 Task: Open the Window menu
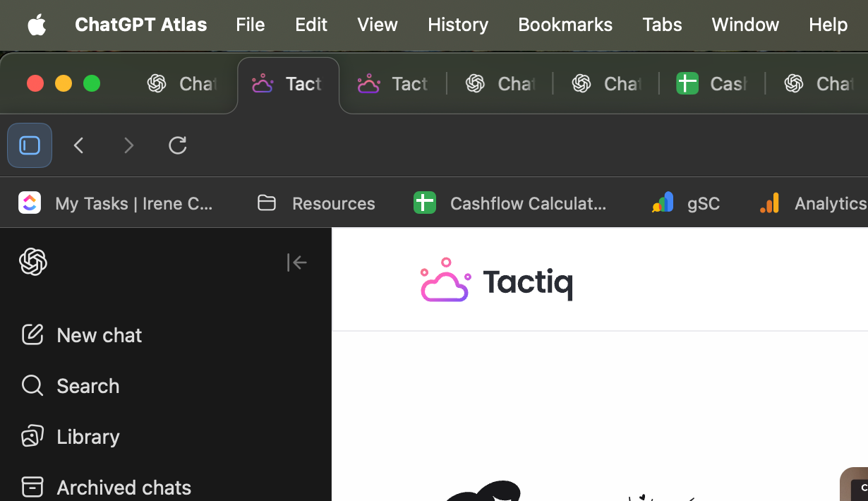pyautogui.click(x=745, y=25)
